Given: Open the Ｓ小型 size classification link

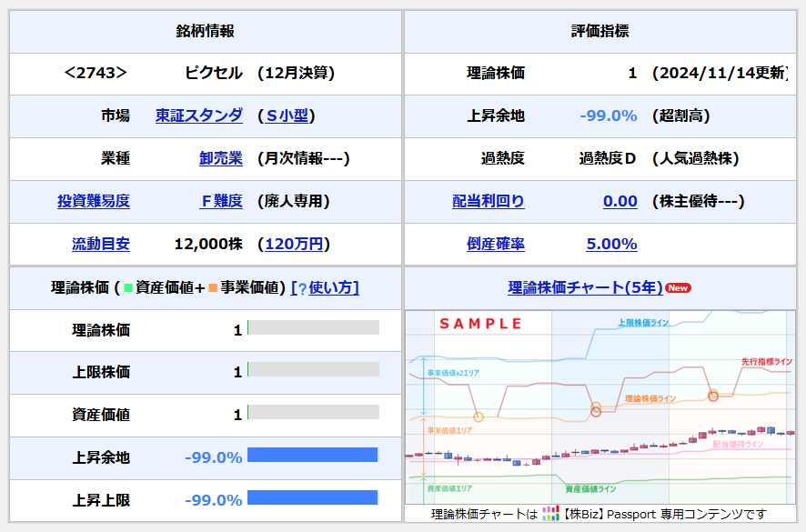Looking at the screenshot, I should coord(287,116).
